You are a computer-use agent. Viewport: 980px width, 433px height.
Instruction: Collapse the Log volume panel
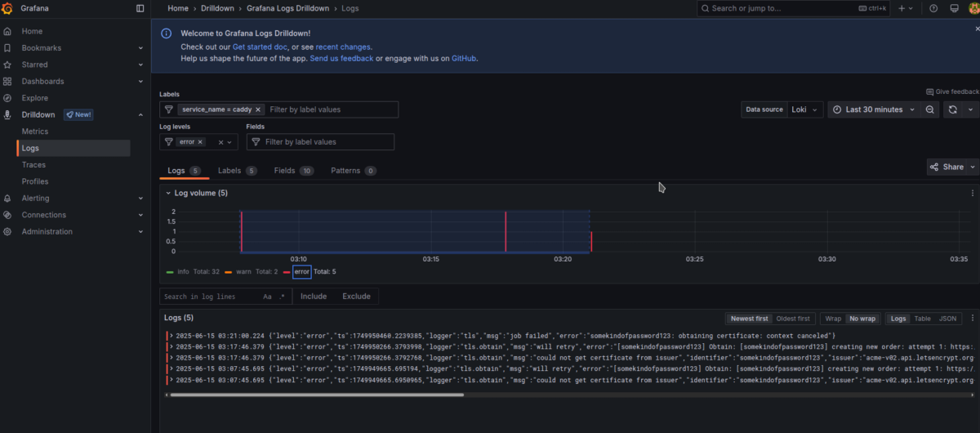tap(167, 194)
